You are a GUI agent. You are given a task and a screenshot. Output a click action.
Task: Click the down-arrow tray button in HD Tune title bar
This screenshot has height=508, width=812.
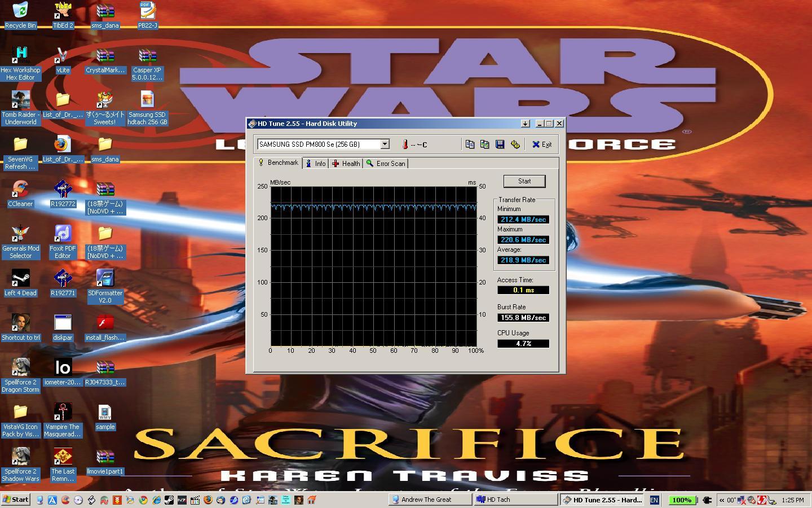coord(525,124)
